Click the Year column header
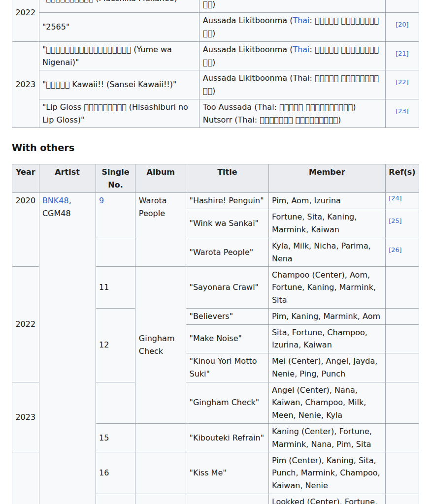This screenshot has height=504, width=431. (26, 172)
